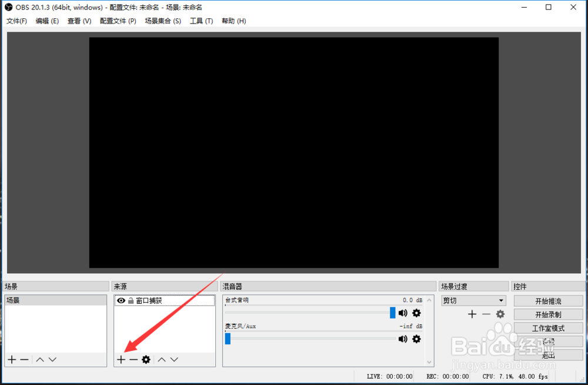Click the 开始推流 button
The height and width of the screenshot is (385, 588).
tap(549, 300)
